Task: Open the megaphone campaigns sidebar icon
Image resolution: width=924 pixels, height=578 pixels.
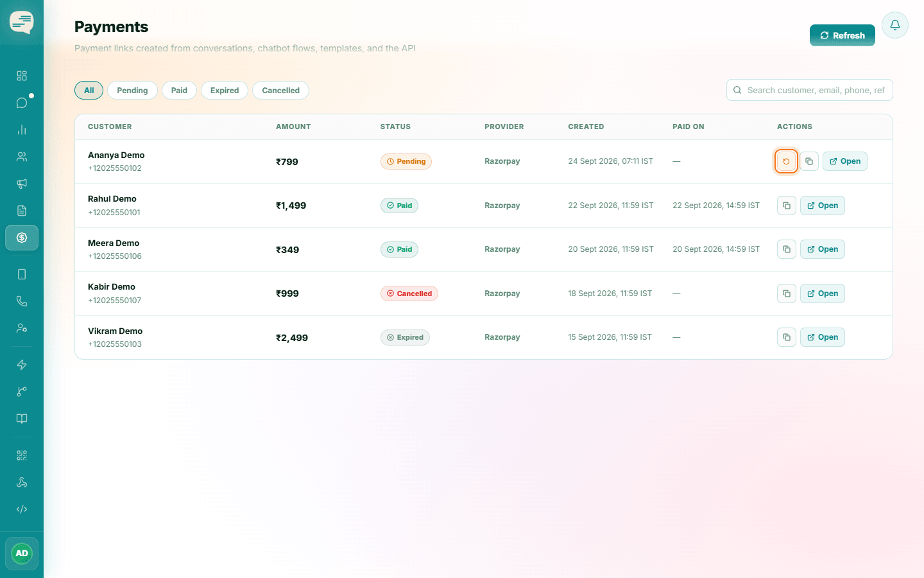Action: point(22,184)
